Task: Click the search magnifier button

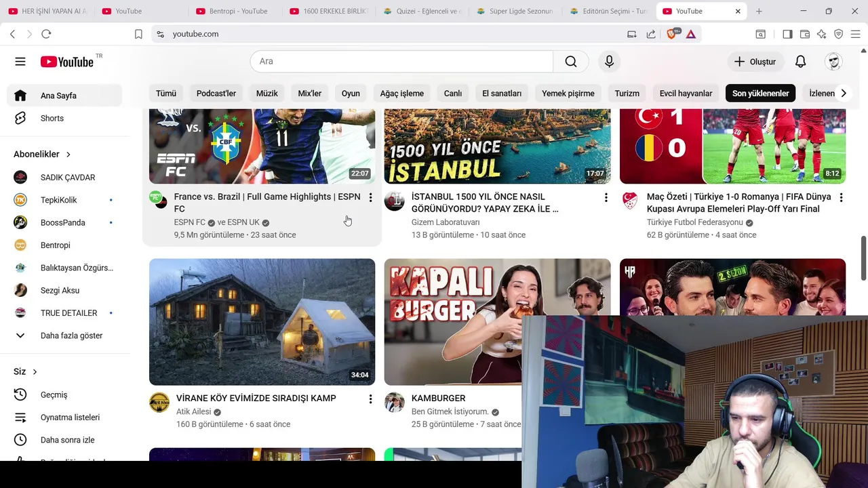Action: (571, 62)
